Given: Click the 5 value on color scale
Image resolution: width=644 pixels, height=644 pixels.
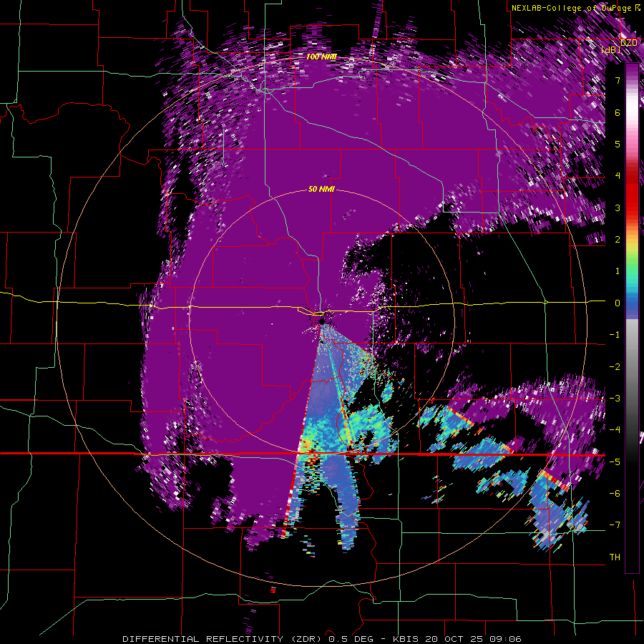Looking at the screenshot, I should click(x=618, y=144).
